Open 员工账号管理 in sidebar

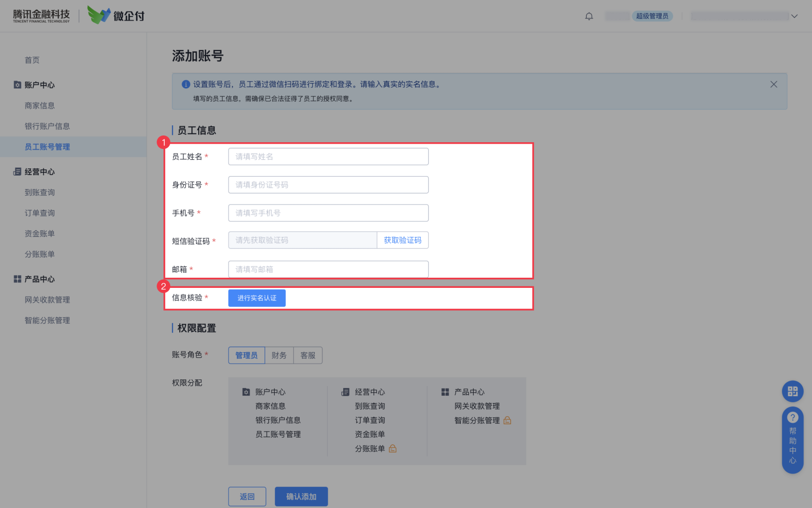[47, 147]
